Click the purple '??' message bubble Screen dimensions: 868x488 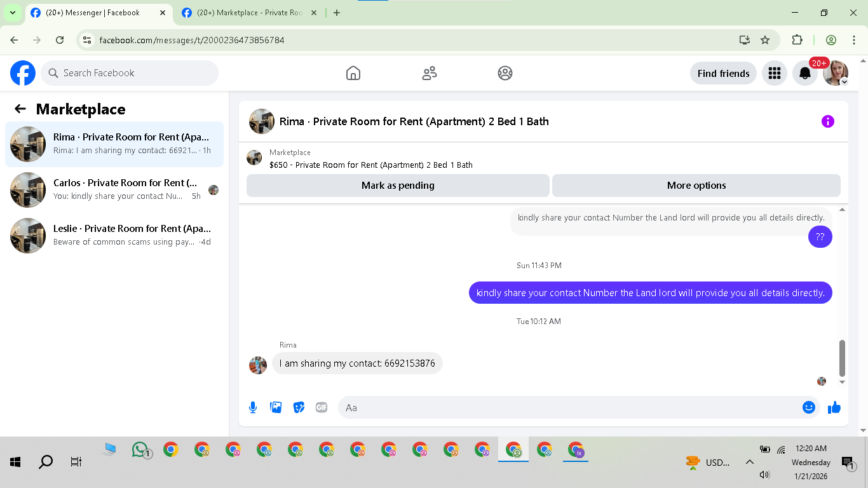pyautogui.click(x=820, y=237)
